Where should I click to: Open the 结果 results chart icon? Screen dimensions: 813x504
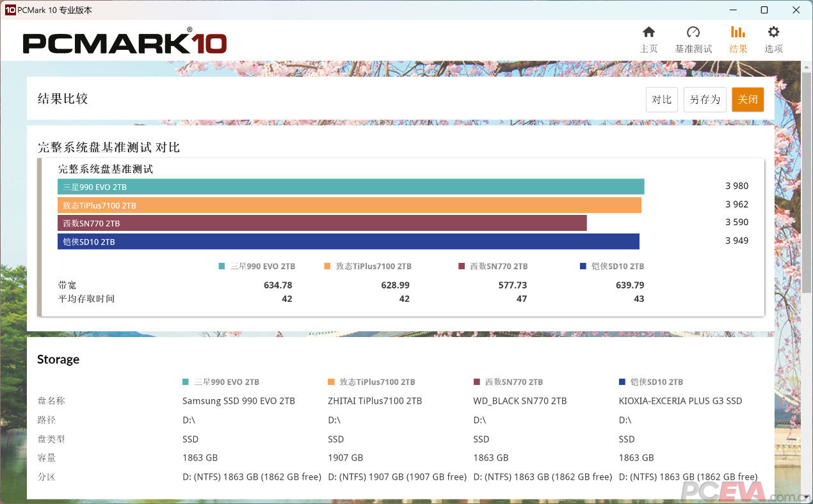tap(737, 32)
